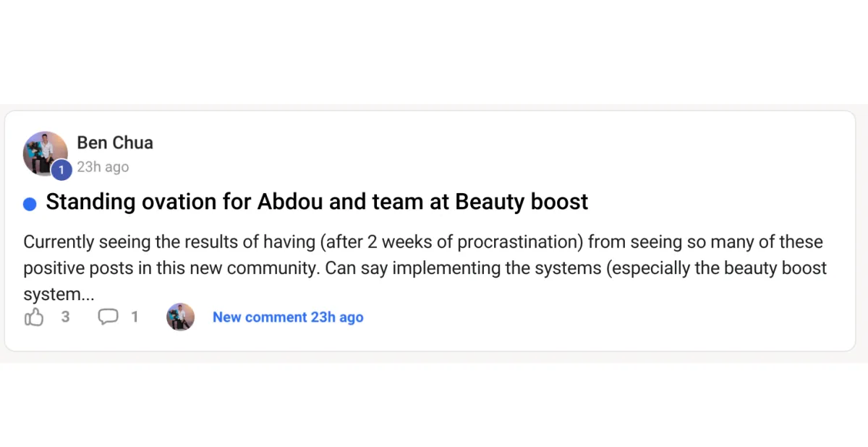Click the comment count showing 1
The image size is (868, 447).
pos(135,317)
